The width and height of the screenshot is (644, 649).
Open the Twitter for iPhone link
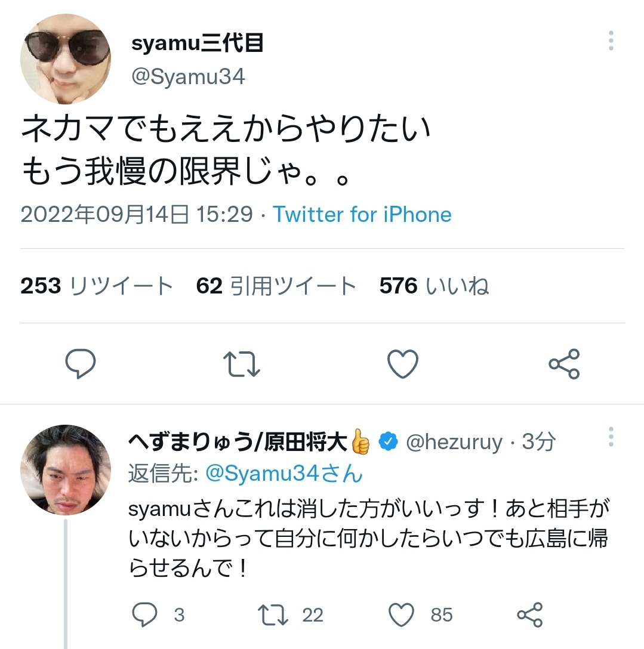point(362,215)
